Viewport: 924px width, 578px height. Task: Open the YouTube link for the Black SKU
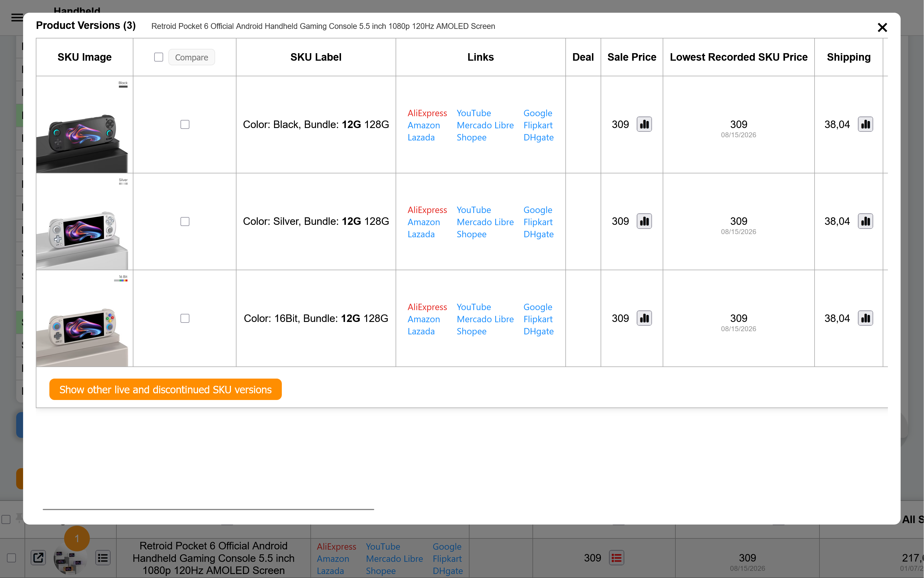474,113
